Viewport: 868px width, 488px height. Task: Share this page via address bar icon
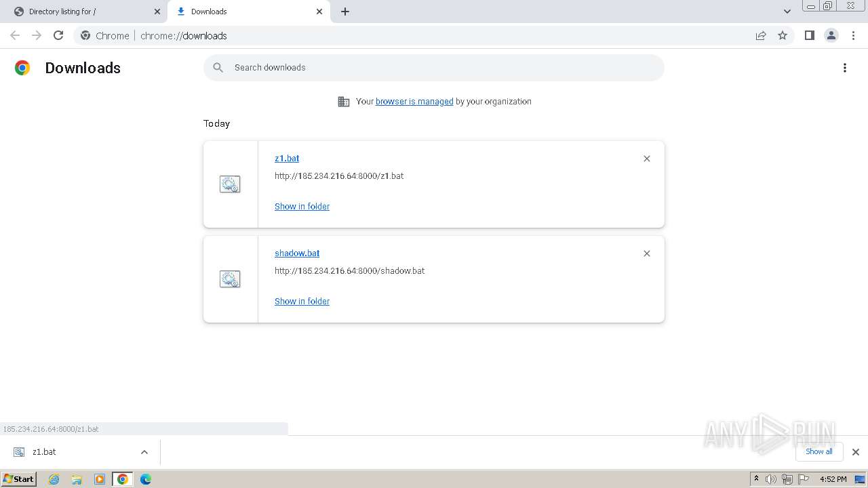tap(761, 35)
